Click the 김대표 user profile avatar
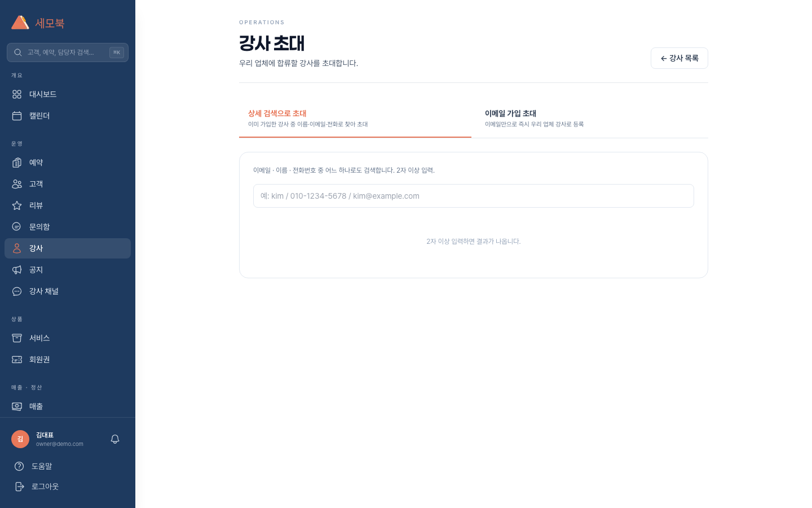 (x=20, y=439)
